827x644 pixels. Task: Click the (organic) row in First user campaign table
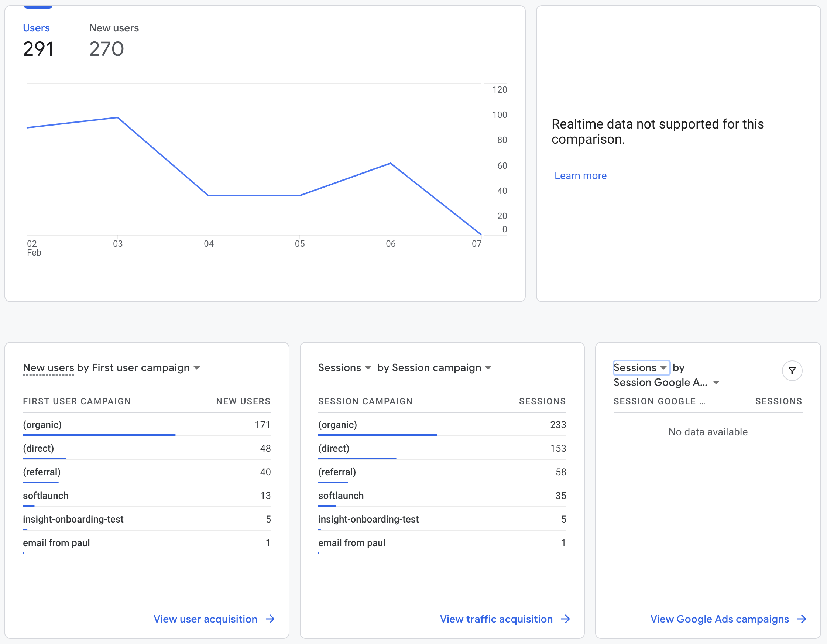[x=147, y=425]
